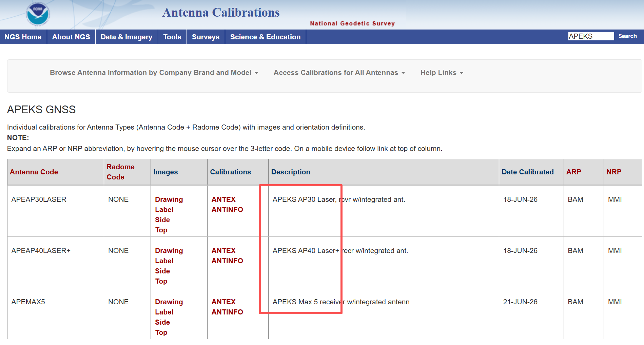Image resolution: width=644 pixels, height=345 pixels.
Task: Open the About NGS menu
Action: pyautogui.click(x=71, y=37)
